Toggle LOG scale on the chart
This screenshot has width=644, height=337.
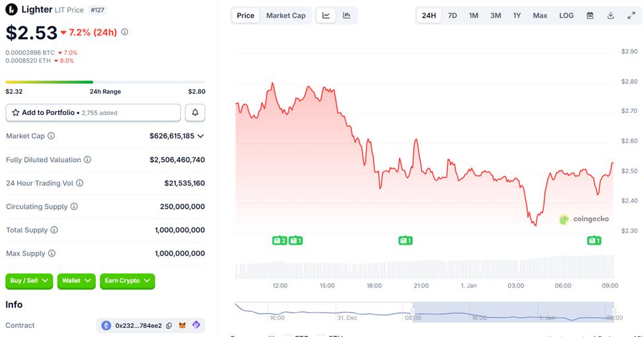click(566, 15)
